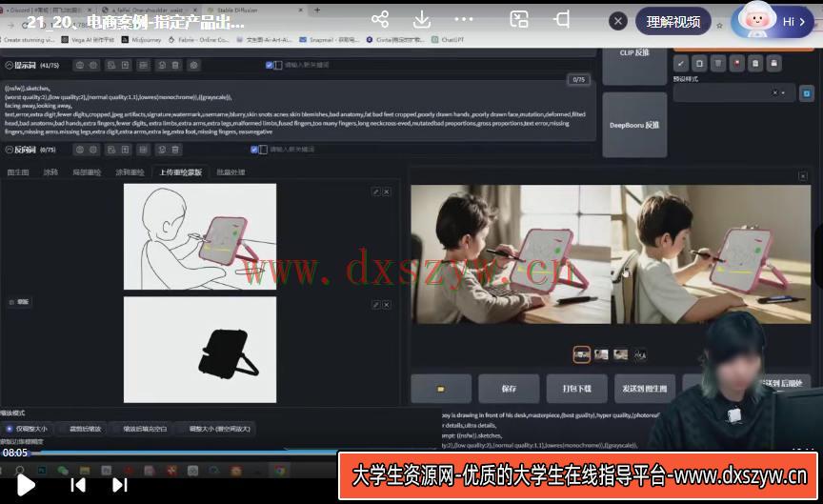Click the paste icon under generate button

pos(755,64)
